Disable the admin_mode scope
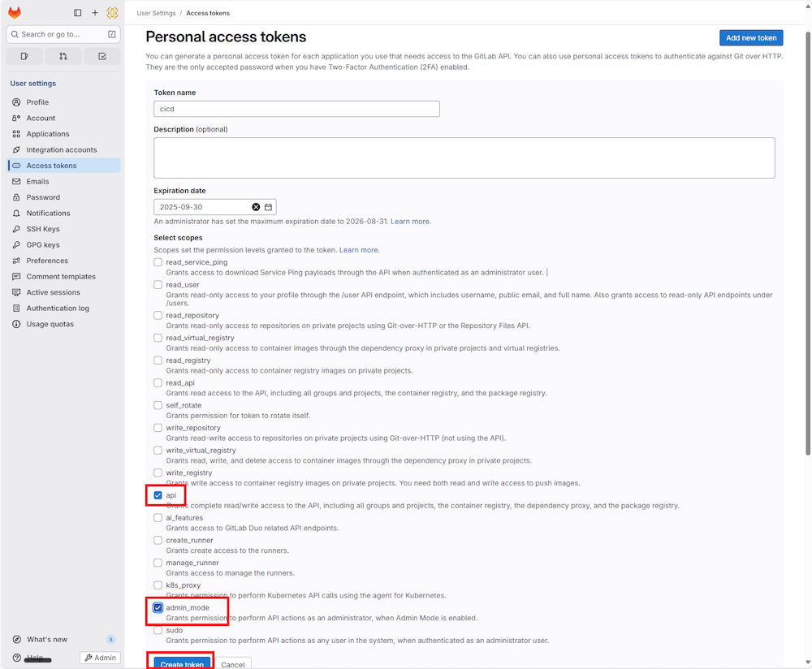Screen dimensions: 812x669 [158, 607]
